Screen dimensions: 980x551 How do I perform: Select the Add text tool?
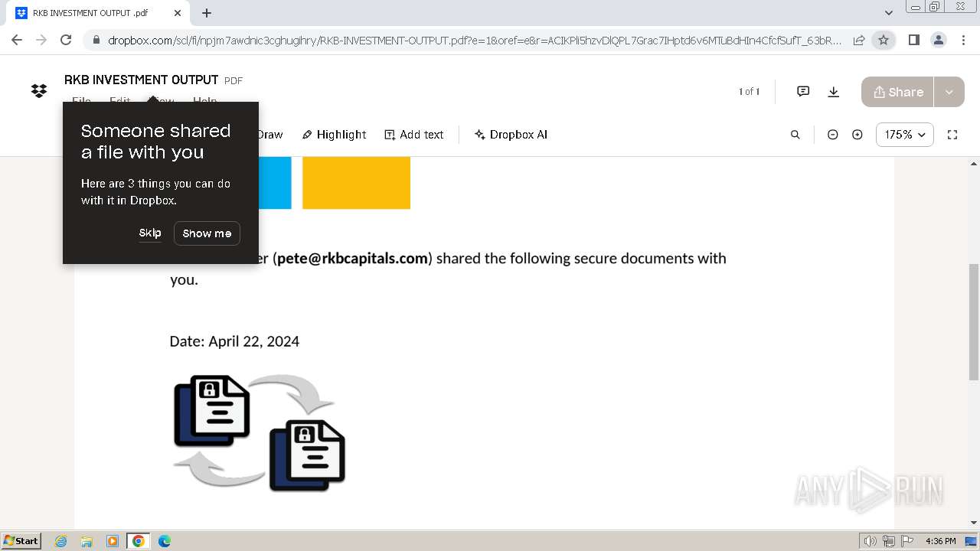[x=414, y=135]
